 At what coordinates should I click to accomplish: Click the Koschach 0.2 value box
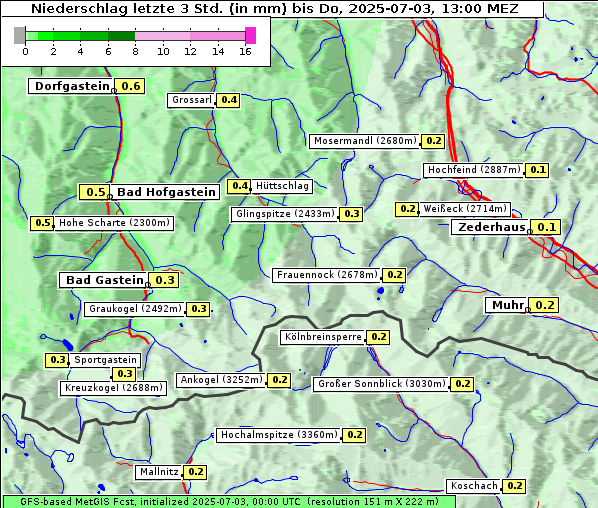pos(514,486)
